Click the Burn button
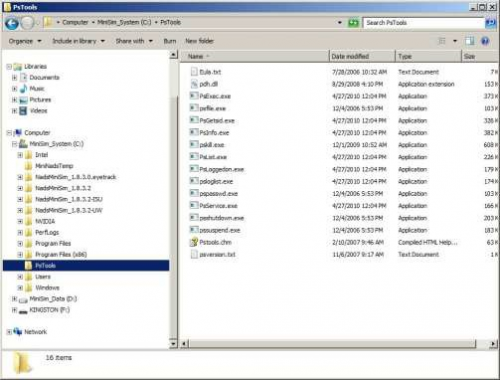 pos(170,41)
